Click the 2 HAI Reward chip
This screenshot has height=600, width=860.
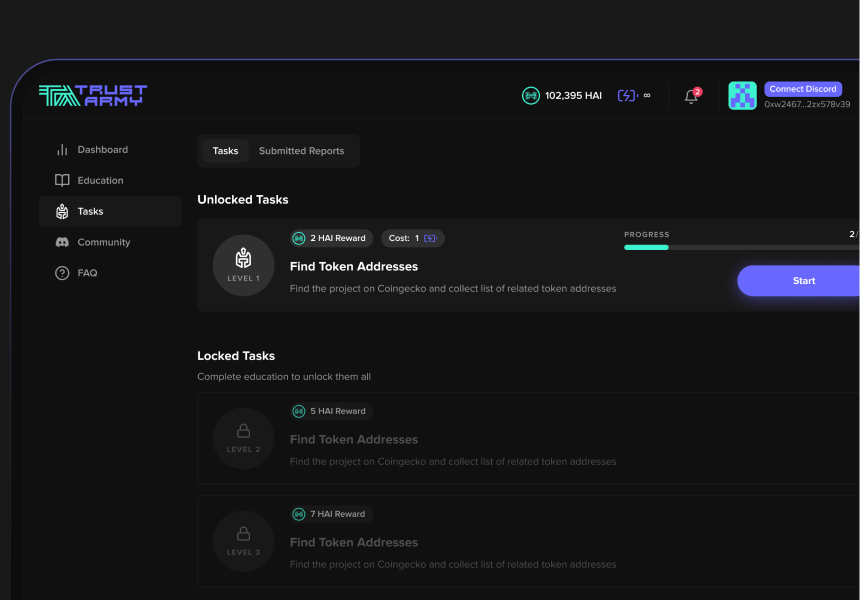[x=331, y=238]
